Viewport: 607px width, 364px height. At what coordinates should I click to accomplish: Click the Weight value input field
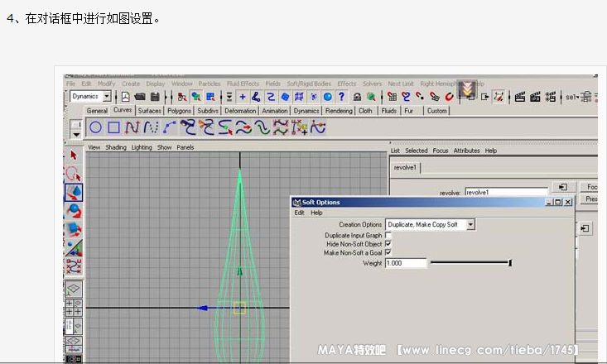click(406, 263)
